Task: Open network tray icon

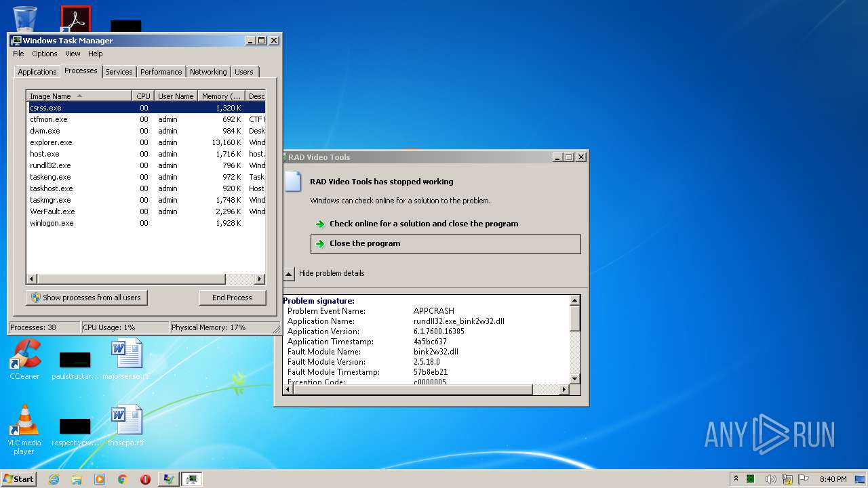Action: 787,479
